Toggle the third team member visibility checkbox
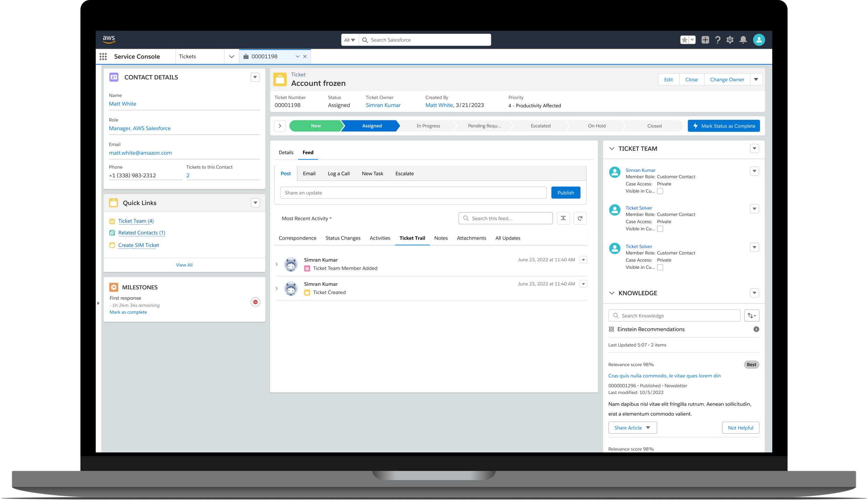Viewport: 868px width, 500px height. pos(660,268)
